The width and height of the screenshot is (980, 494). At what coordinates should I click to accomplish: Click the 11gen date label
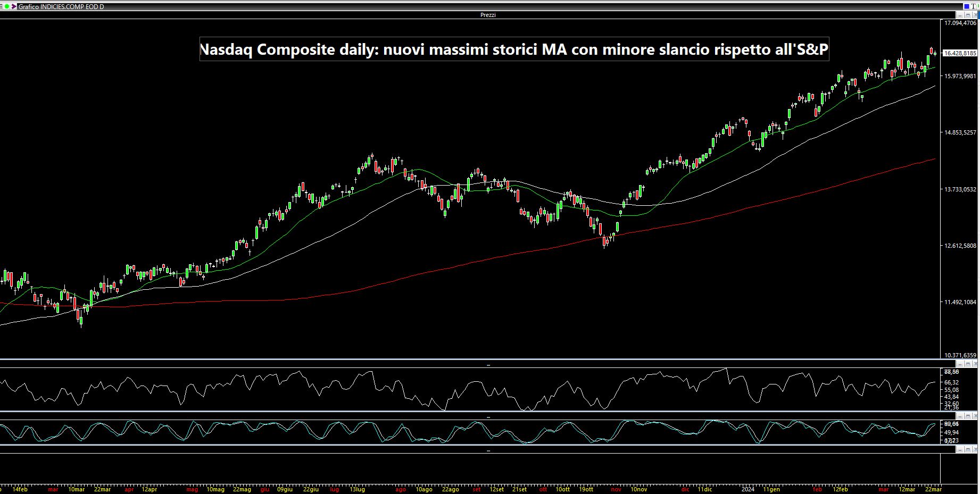pyautogui.click(x=771, y=489)
